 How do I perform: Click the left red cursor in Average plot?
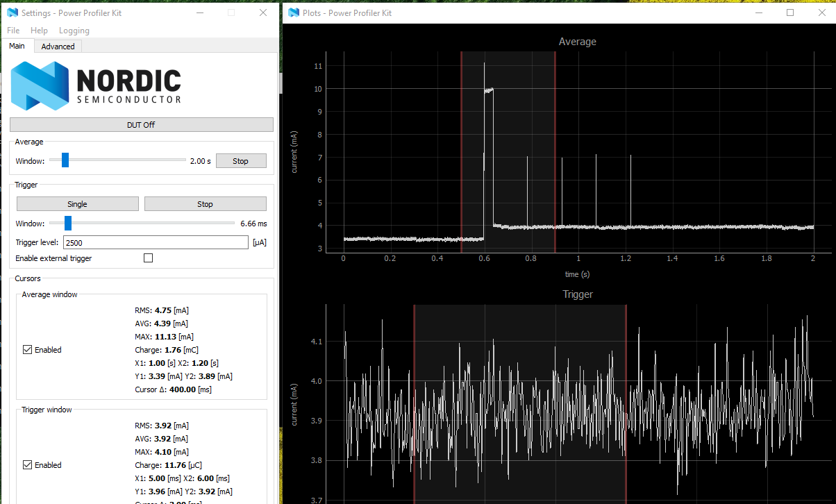pos(461,153)
